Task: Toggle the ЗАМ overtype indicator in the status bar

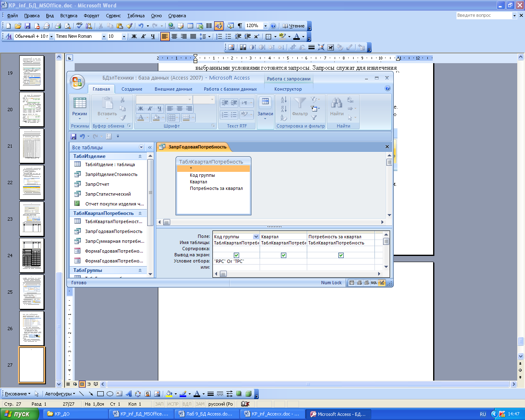Action: (200, 404)
